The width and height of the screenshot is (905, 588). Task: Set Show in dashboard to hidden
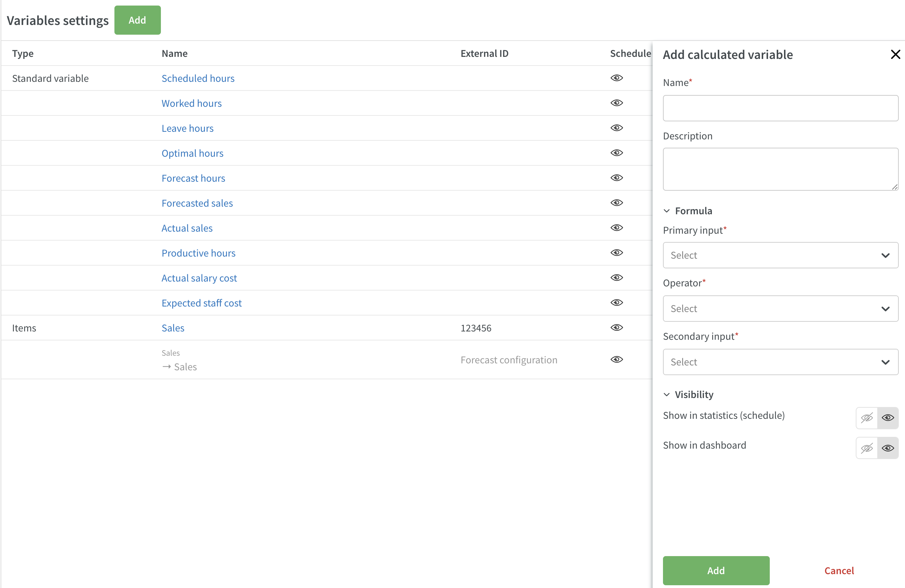[x=867, y=448]
